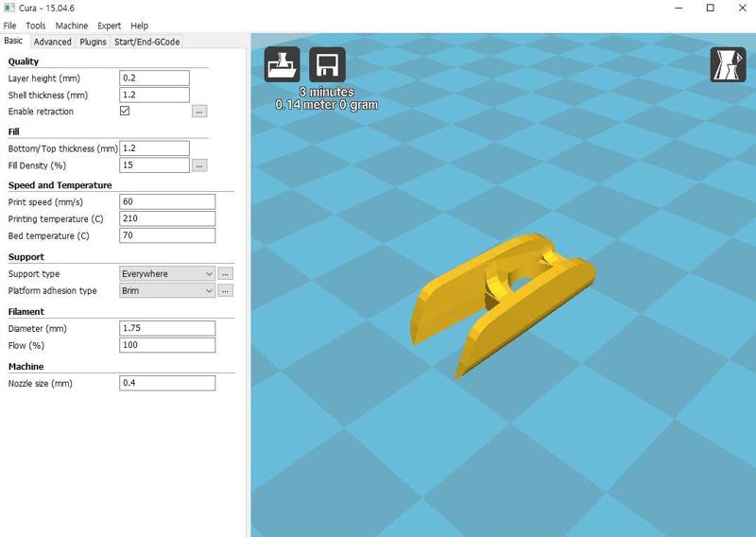Open the Help menu
Screen dimensions: 756x537
point(139,26)
